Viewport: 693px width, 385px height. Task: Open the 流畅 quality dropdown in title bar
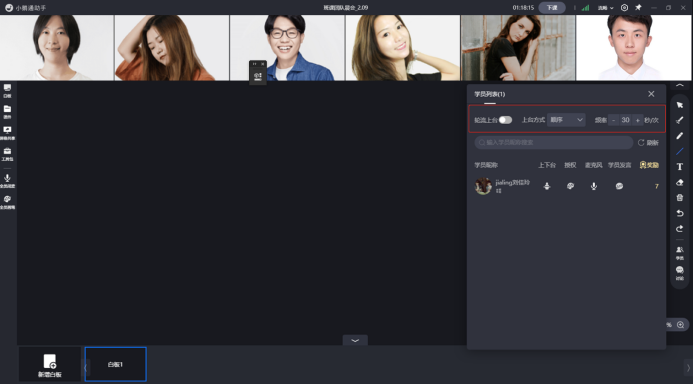(x=605, y=8)
